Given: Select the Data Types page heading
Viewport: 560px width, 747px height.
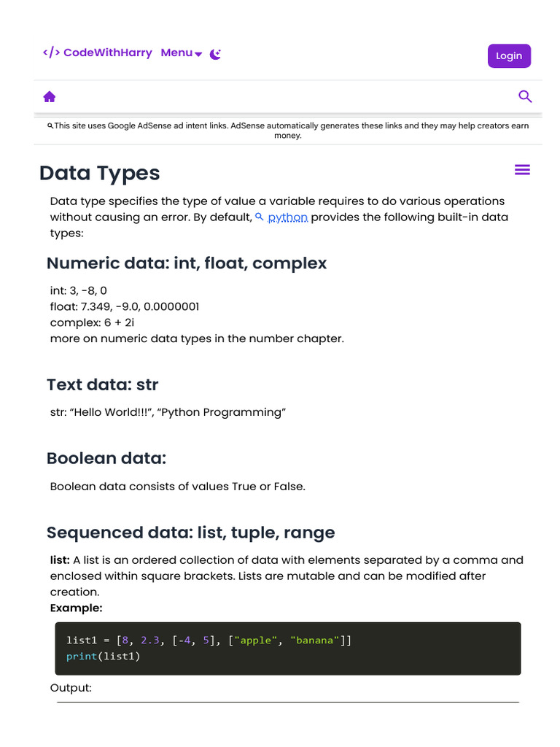Looking at the screenshot, I should 99,173.
